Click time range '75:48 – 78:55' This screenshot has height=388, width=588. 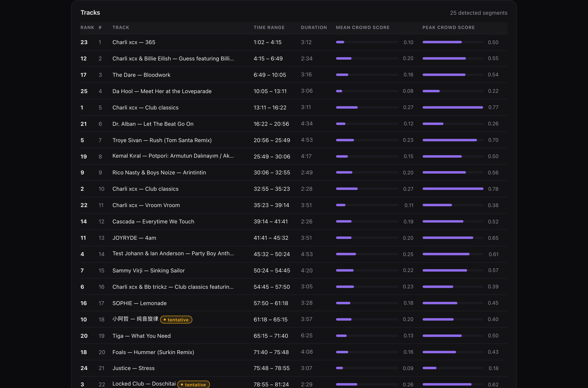(271, 368)
